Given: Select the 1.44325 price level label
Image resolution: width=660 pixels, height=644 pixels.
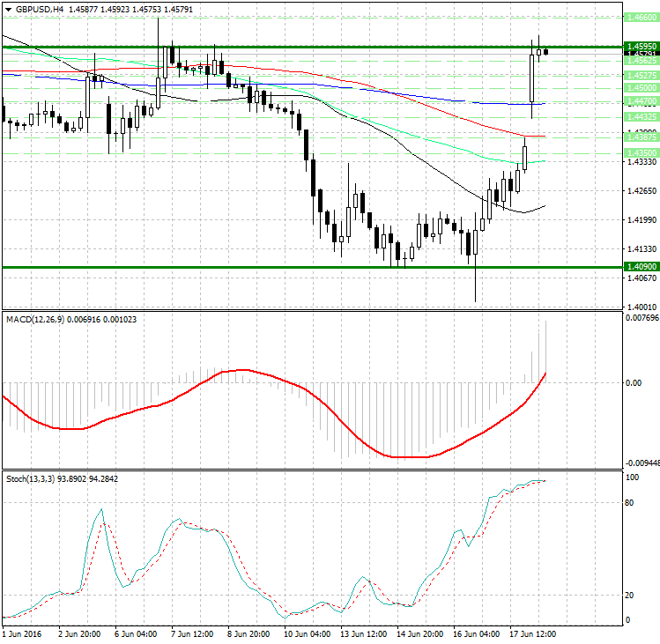Looking at the screenshot, I should coord(641,116).
